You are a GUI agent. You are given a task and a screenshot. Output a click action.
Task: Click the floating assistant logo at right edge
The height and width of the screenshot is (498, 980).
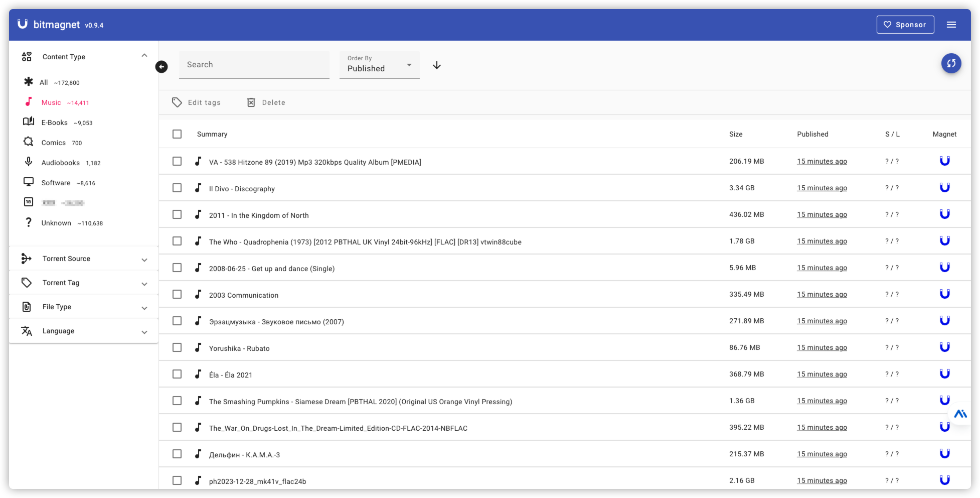coord(960,414)
